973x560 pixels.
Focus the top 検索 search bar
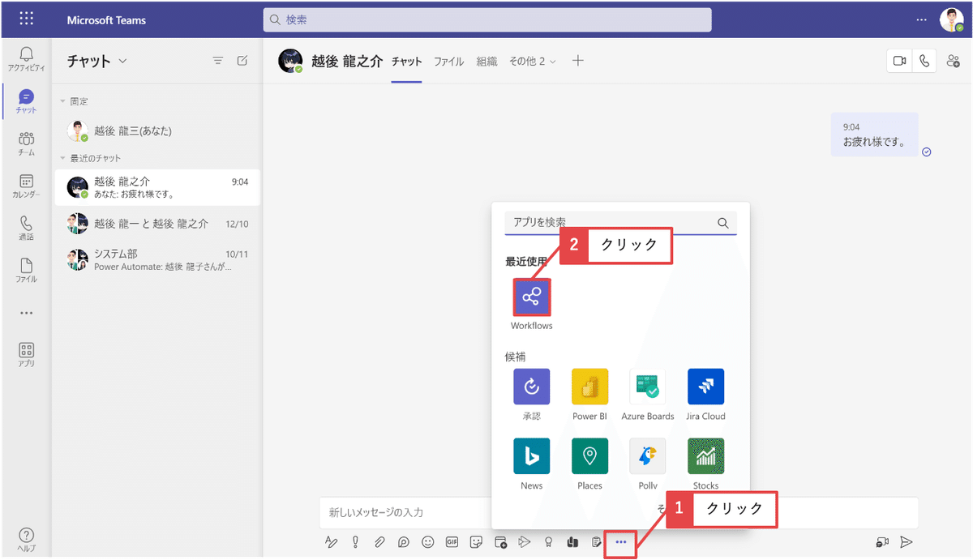[487, 19]
